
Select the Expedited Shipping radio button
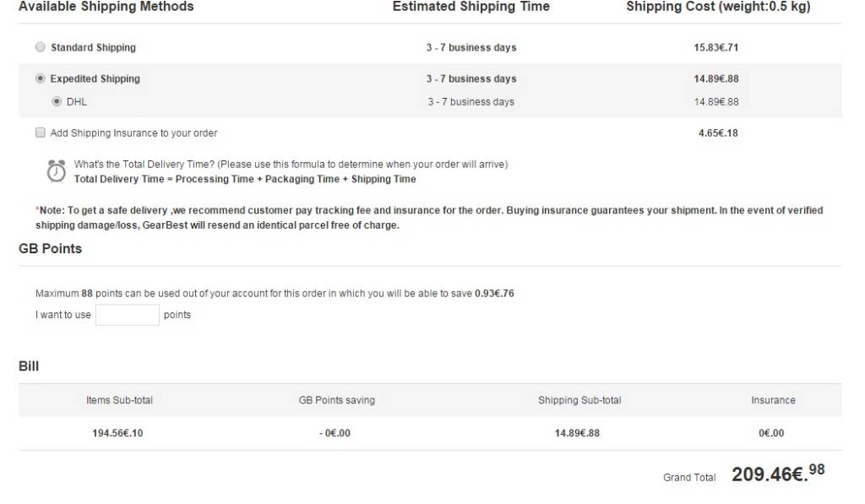(x=40, y=79)
